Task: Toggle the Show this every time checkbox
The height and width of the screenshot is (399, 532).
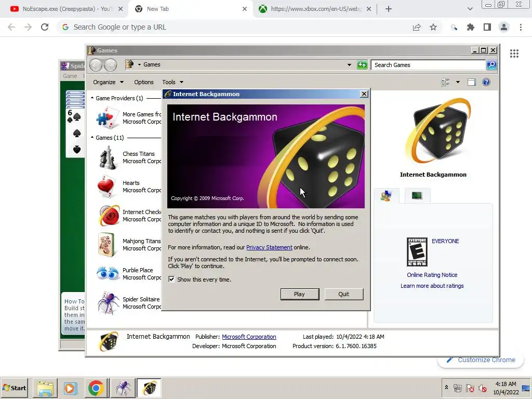Action: (x=171, y=279)
